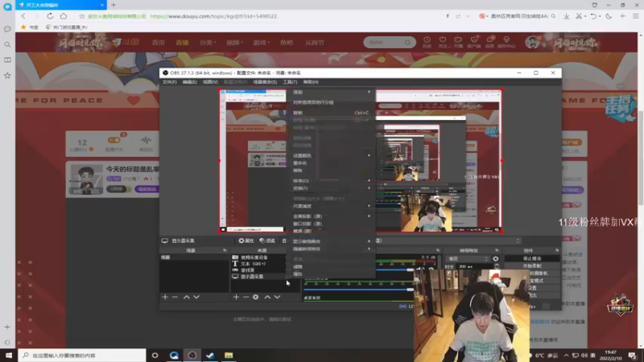The image size is (644, 362).
Task: Click the 停止推流 button
Action: (x=532, y=258)
